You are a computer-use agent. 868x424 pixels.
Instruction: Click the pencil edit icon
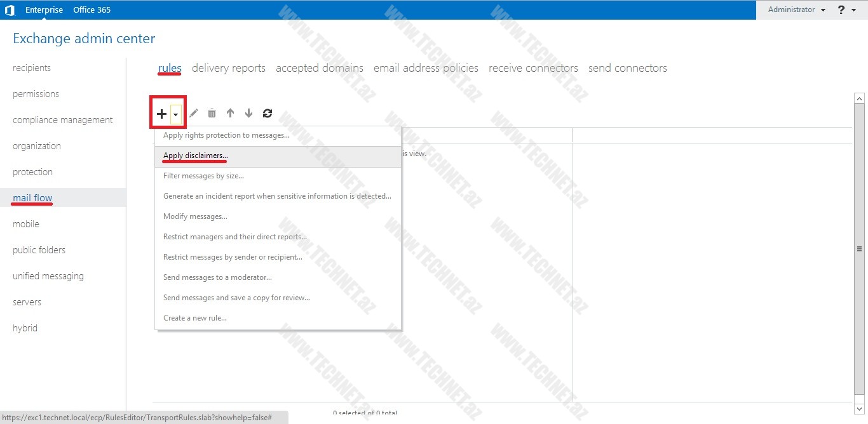(194, 113)
